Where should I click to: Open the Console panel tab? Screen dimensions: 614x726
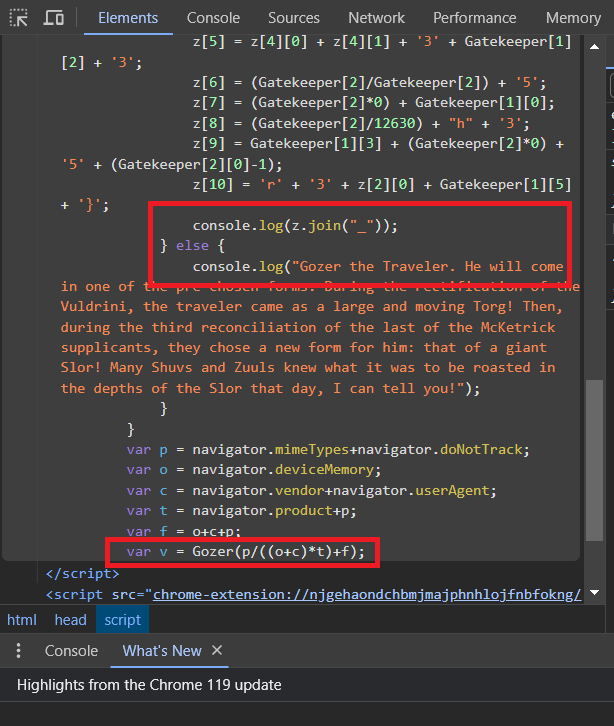tap(213, 18)
